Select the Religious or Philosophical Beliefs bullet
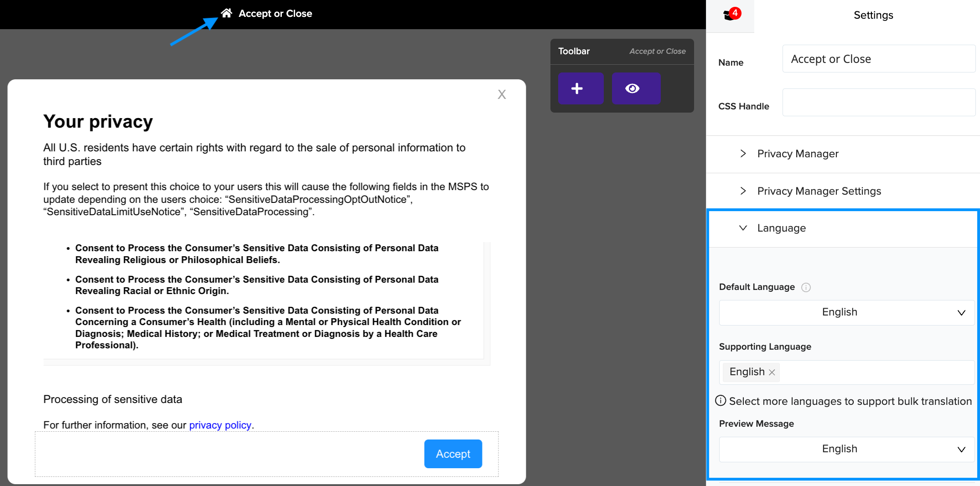The height and width of the screenshot is (486, 980). 257,254
